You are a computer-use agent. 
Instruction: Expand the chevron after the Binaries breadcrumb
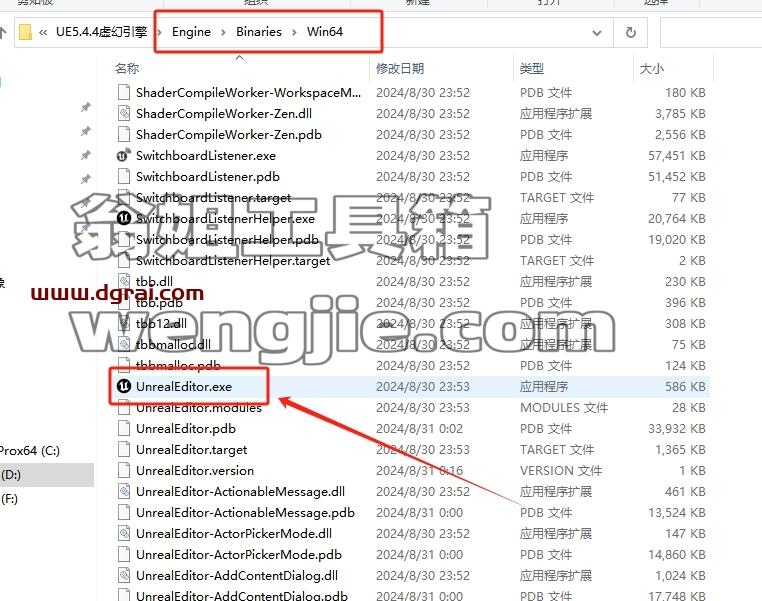point(294,32)
